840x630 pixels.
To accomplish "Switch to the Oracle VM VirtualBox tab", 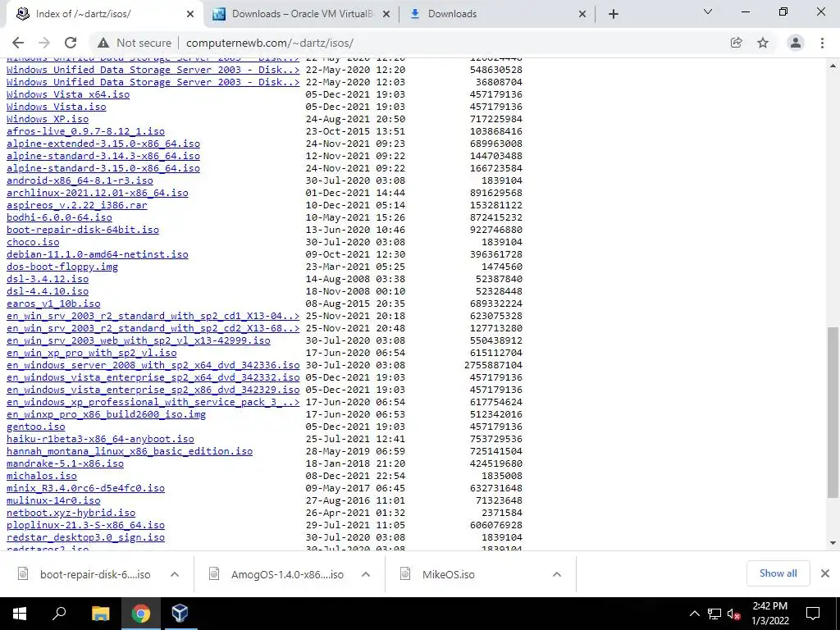I will tap(301, 14).
